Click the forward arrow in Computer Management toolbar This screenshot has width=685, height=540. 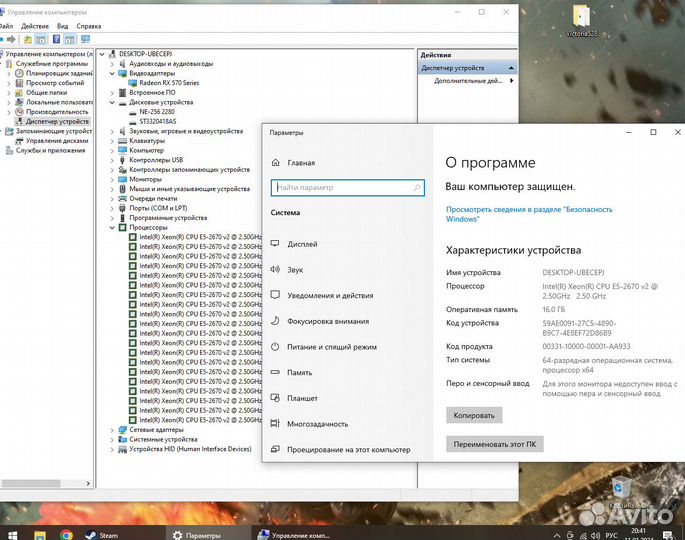point(11,39)
